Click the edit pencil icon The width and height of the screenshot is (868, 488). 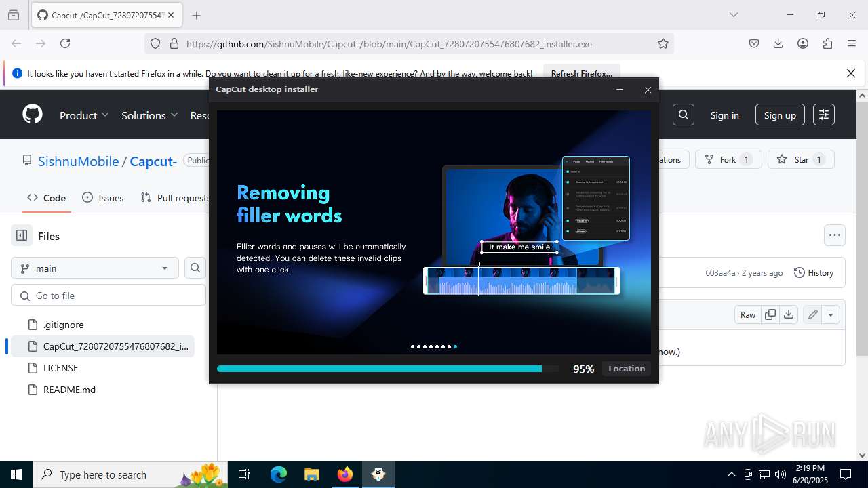[x=812, y=314]
